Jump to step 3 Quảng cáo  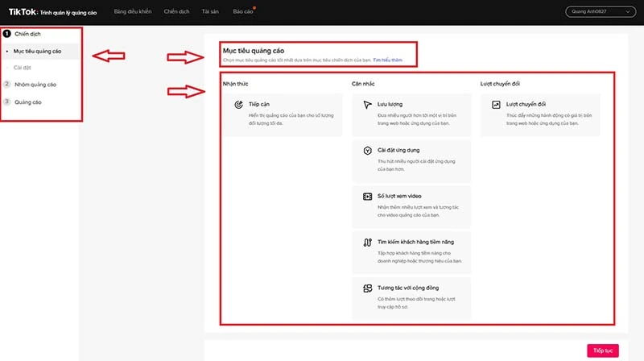(x=28, y=102)
